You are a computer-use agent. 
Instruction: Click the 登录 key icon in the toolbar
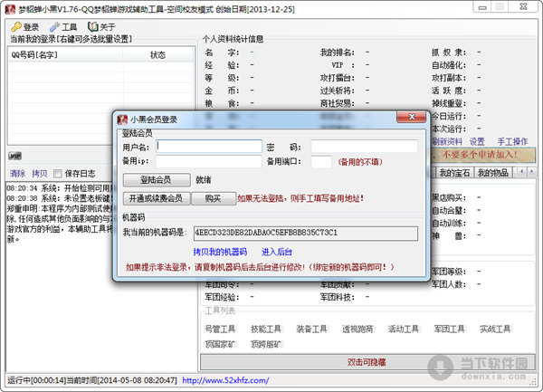pyautogui.click(x=16, y=26)
